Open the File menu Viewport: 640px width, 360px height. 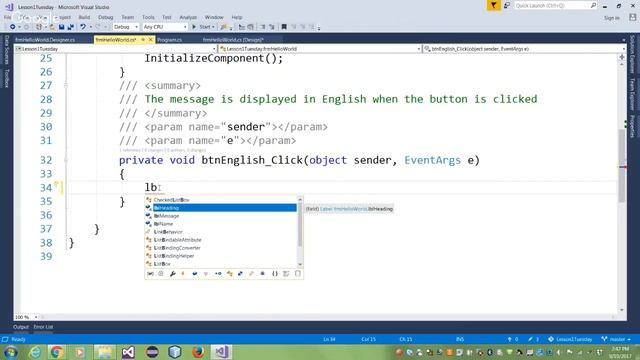[7, 17]
